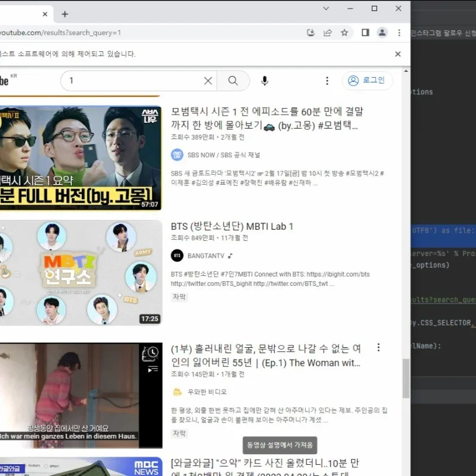Image resolution: width=476 pixels, height=476 pixels.
Task: Open the BTS MBTI Lab thumbnail
Action: pyautogui.click(x=81, y=273)
